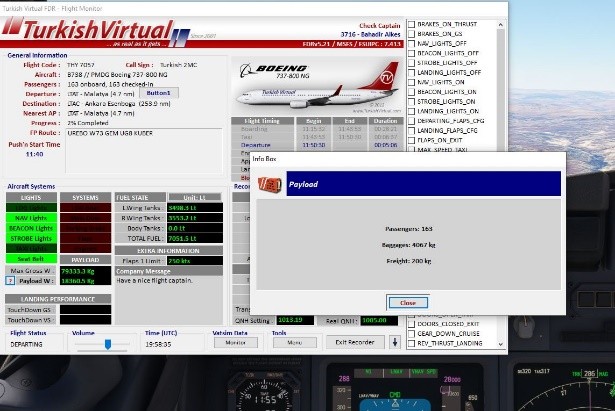The image size is (615, 411).
Task: Enable the LANDING_LIGHTS_OFF checkbox
Action: point(411,73)
